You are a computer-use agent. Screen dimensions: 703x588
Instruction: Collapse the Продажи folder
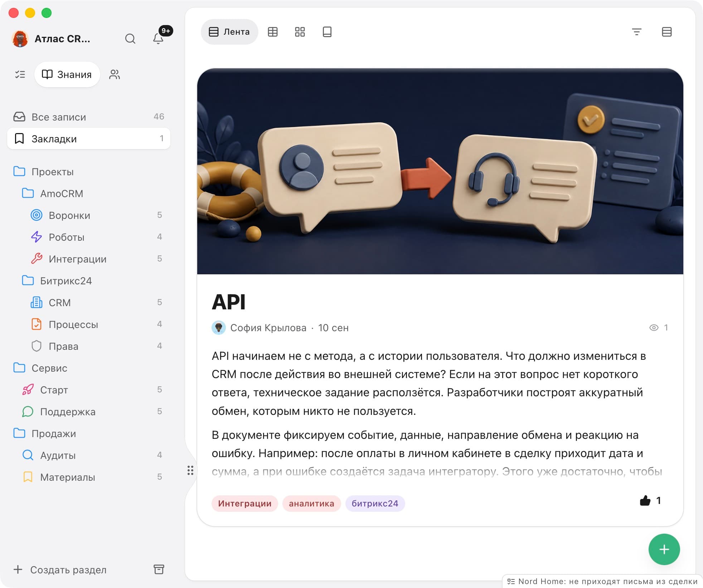click(x=89, y=433)
